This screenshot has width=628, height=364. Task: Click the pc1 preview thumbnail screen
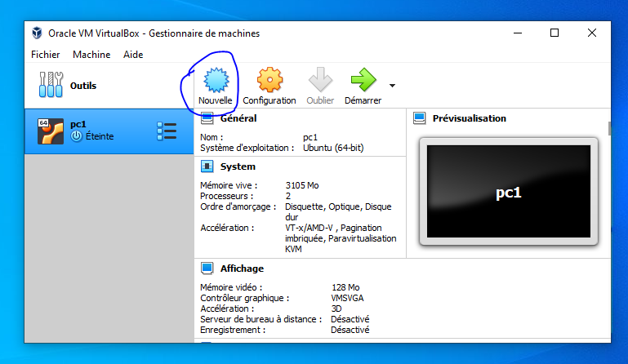[509, 192]
